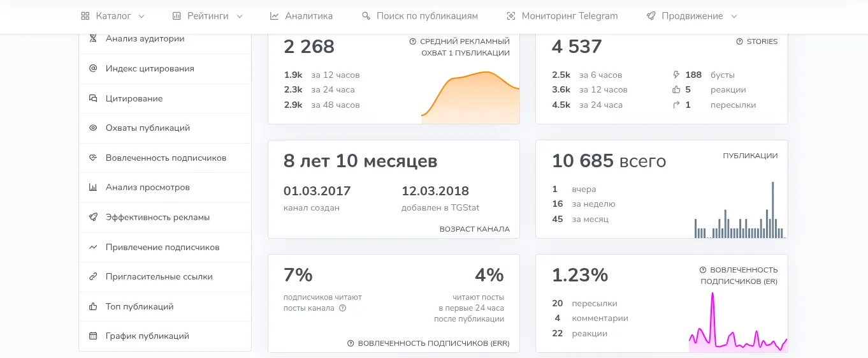Click the 4% first 24 hours value

pyautogui.click(x=489, y=275)
